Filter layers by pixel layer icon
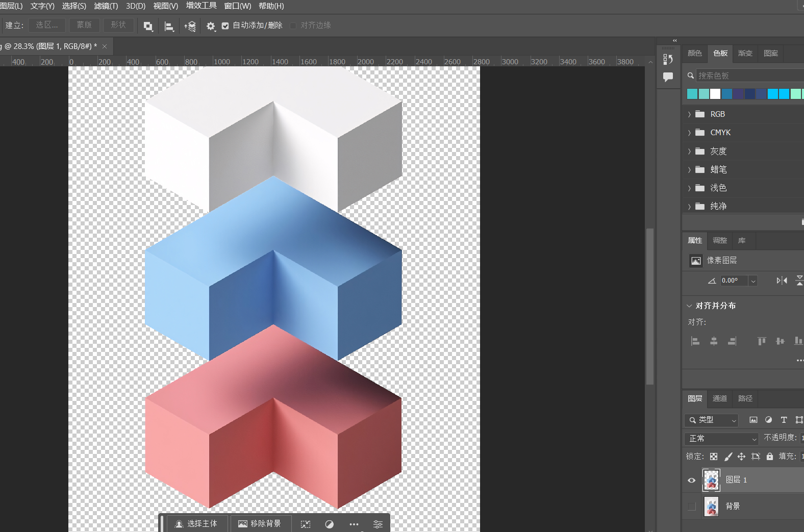 (x=753, y=420)
